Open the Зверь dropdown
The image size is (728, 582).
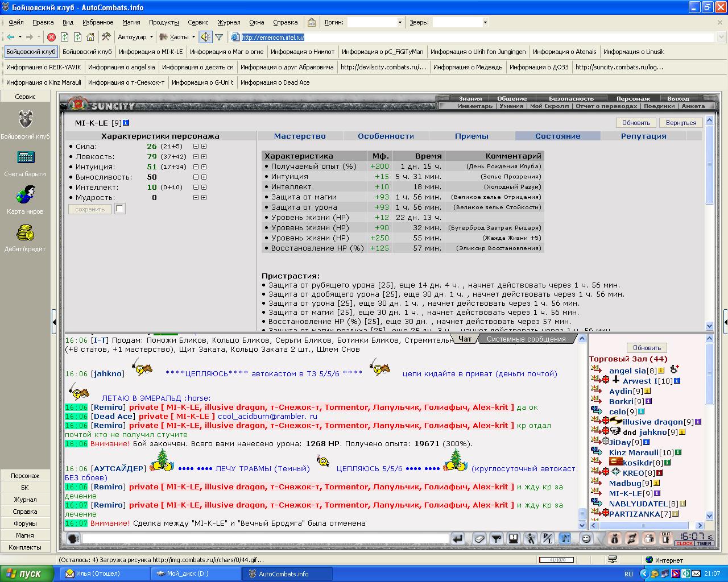coord(485,22)
